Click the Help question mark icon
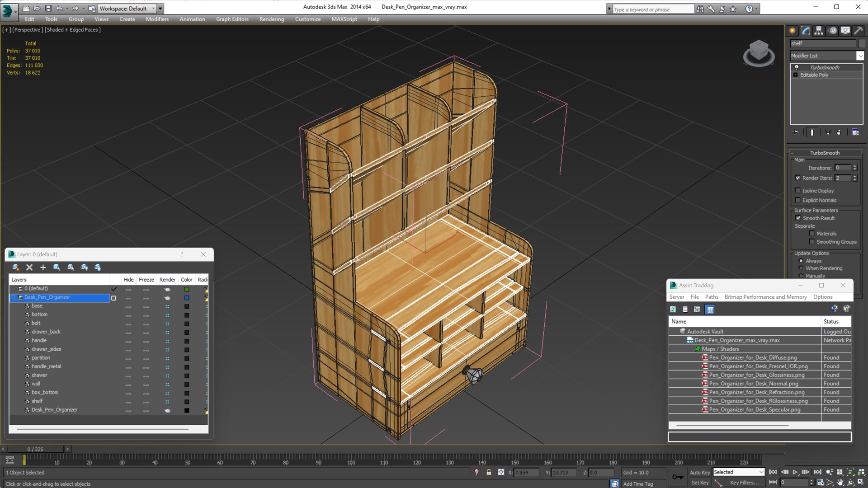Image resolution: width=868 pixels, height=488 pixels. point(749,9)
